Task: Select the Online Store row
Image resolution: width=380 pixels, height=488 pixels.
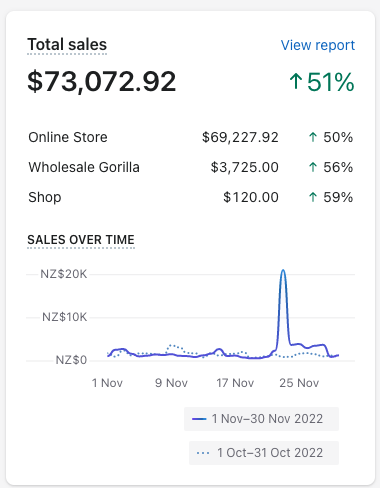Action: (191, 137)
